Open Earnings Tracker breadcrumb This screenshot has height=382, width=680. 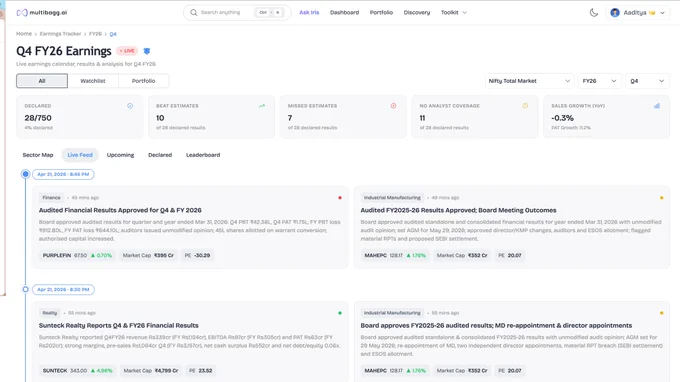click(60, 34)
